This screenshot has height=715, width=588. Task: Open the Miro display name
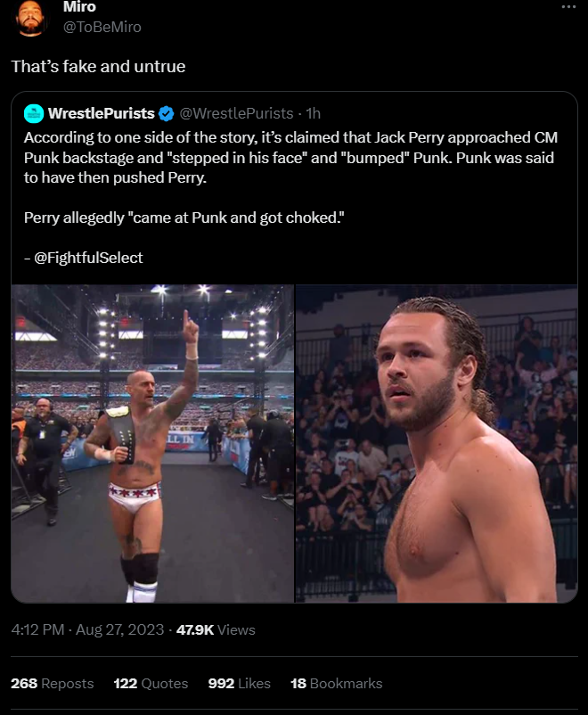click(x=79, y=7)
